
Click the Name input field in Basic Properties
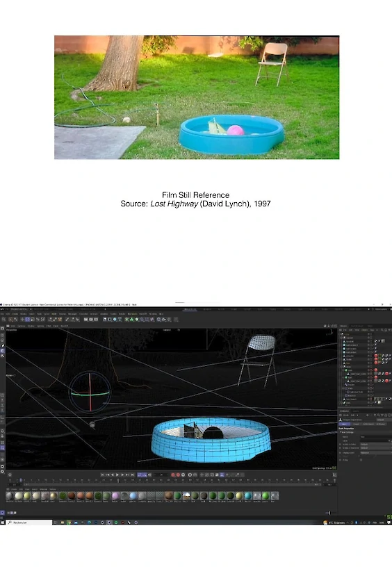click(376, 437)
